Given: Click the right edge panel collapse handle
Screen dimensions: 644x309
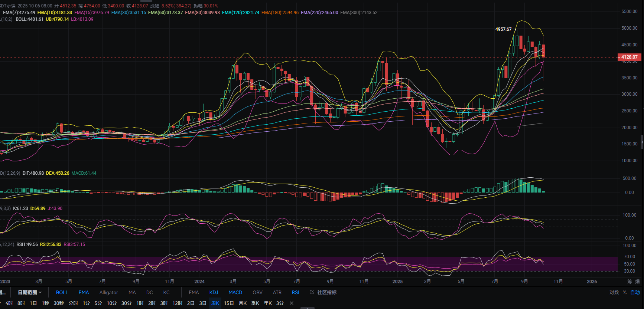Looking at the screenshot, I should 642,142.
